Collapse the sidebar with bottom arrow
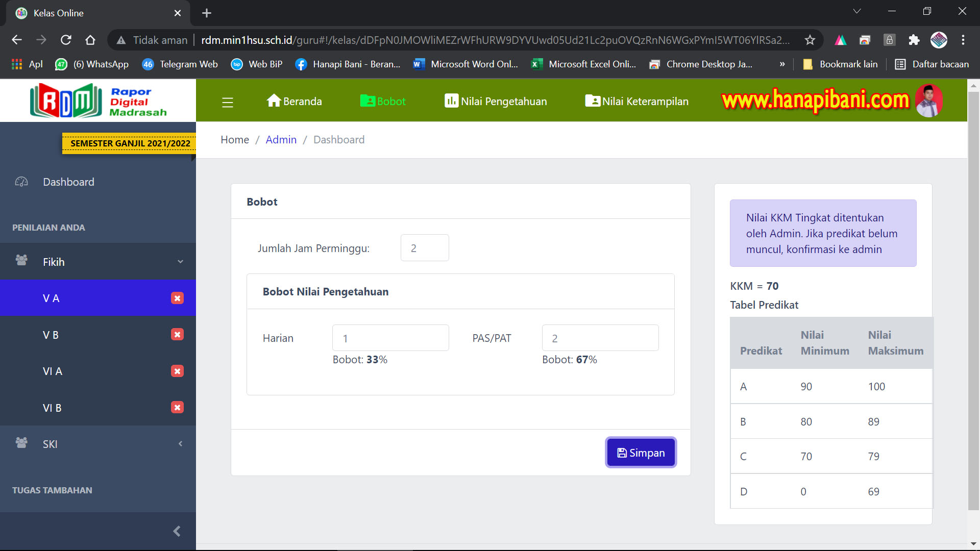The height and width of the screenshot is (551, 980). pos(177,531)
